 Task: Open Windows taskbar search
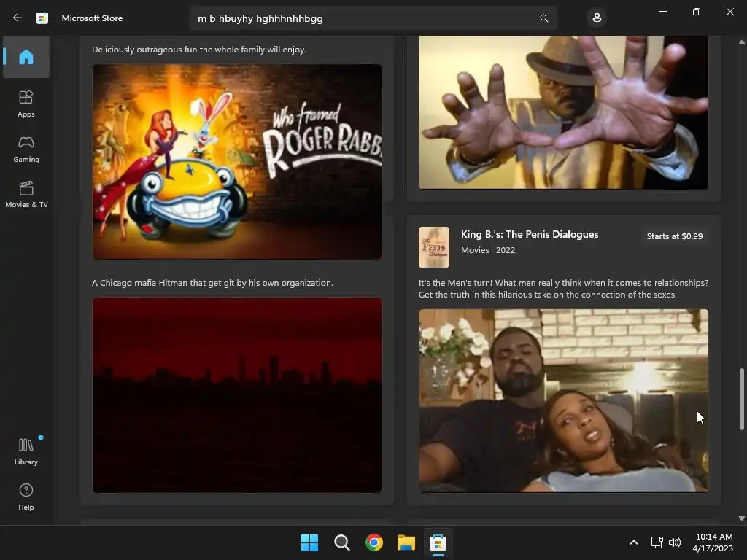(x=342, y=542)
